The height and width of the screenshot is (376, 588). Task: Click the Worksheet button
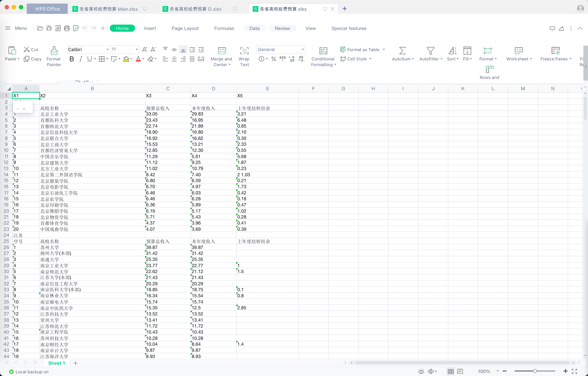pos(519,54)
